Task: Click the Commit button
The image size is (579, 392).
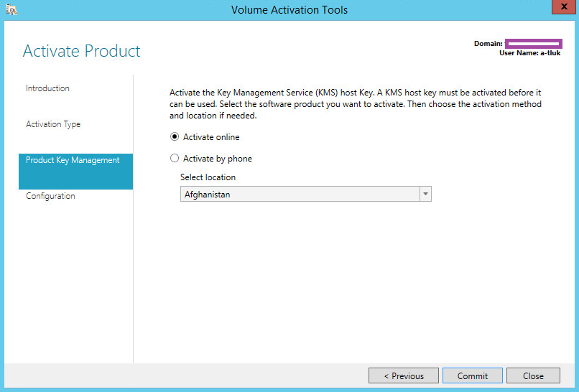Action: [x=472, y=375]
